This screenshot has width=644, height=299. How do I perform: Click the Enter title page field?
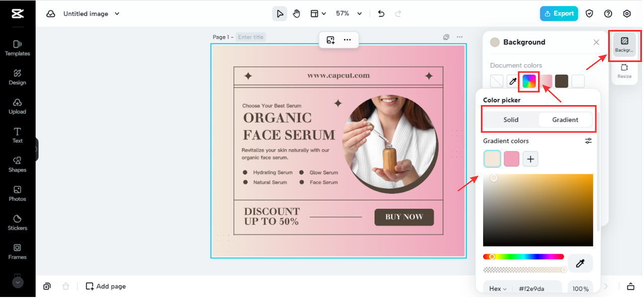pos(251,37)
